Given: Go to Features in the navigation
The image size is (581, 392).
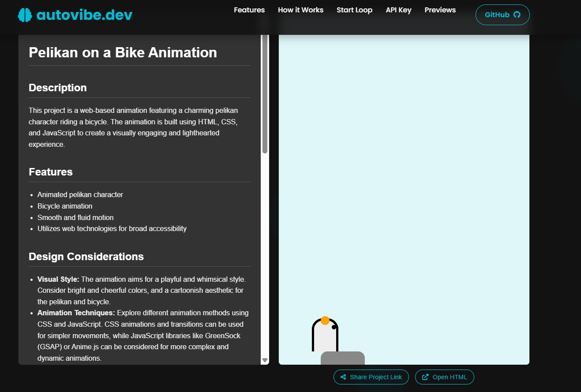Looking at the screenshot, I should [249, 10].
